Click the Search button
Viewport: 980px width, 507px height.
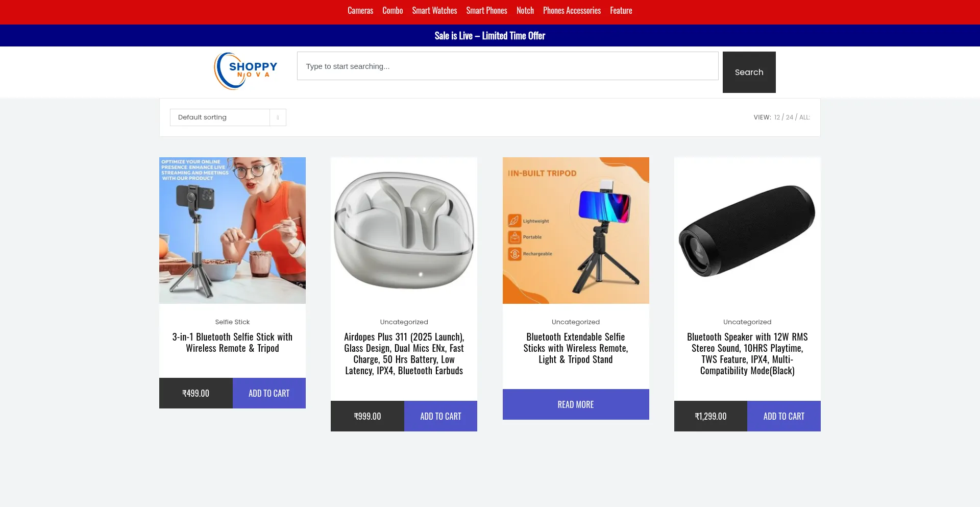[x=749, y=72]
